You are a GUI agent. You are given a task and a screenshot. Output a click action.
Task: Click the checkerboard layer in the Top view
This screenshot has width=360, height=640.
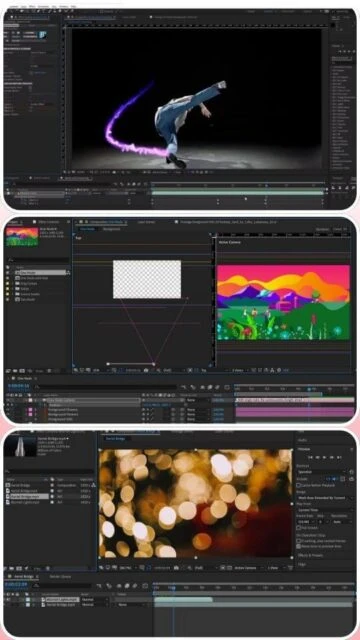click(147, 279)
